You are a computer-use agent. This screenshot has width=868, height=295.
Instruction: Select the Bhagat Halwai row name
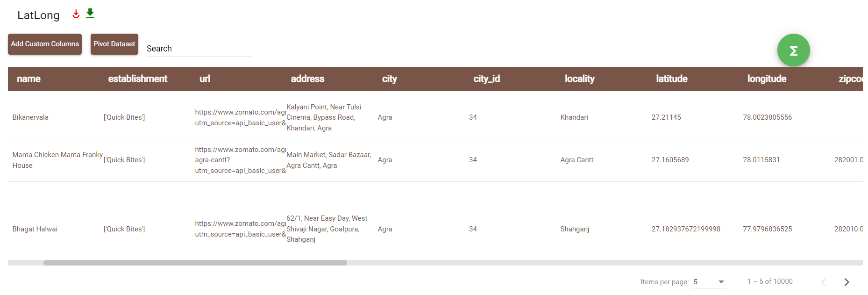35,229
